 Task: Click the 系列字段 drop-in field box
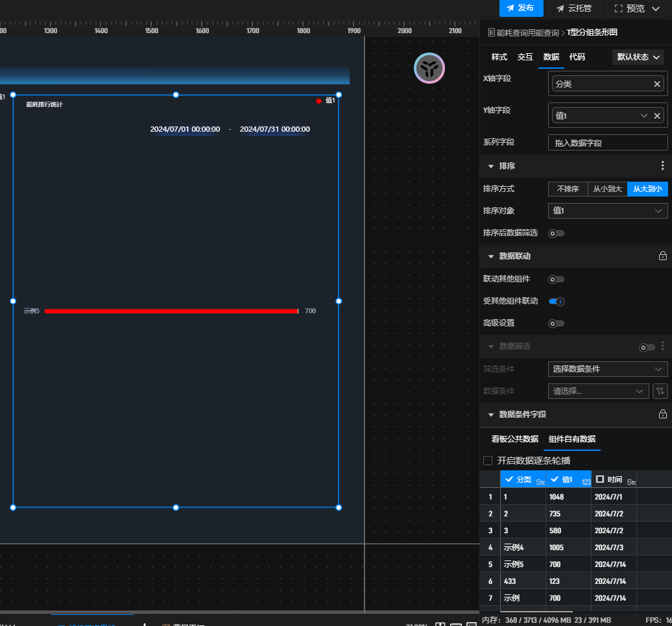pos(608,143)
